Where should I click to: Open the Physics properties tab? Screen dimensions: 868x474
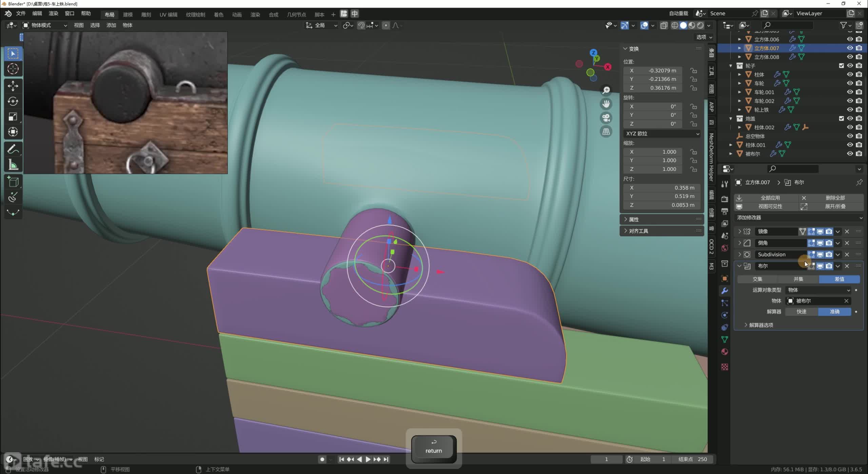[x=725, y=315]
